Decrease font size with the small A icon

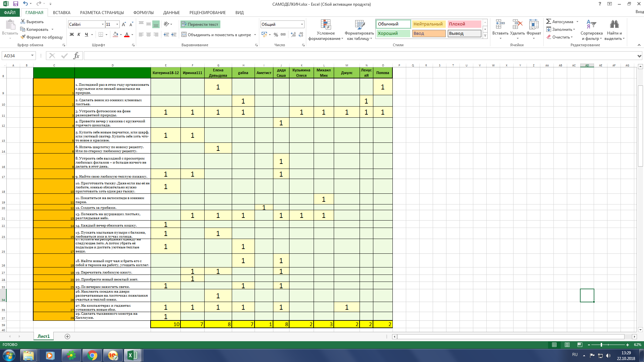click(x=131, y=24)
